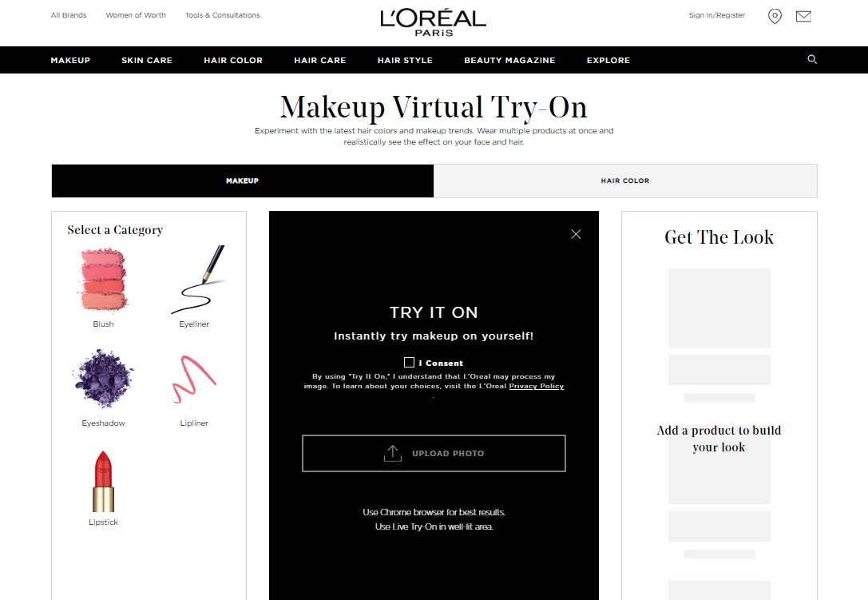Viewport: 868px width, 600px height.
Task: Choose the Eyeliner pencil icon
Action: click(196, 281)
